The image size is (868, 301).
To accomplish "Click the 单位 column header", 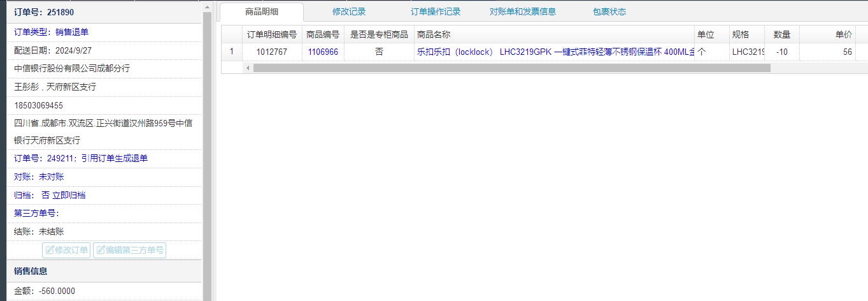I will point(712,34).
